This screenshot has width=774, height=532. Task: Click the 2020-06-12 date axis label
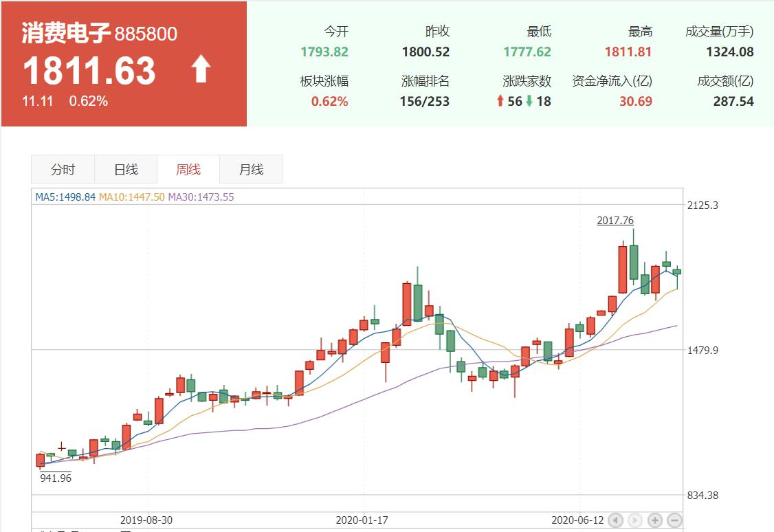577,520
